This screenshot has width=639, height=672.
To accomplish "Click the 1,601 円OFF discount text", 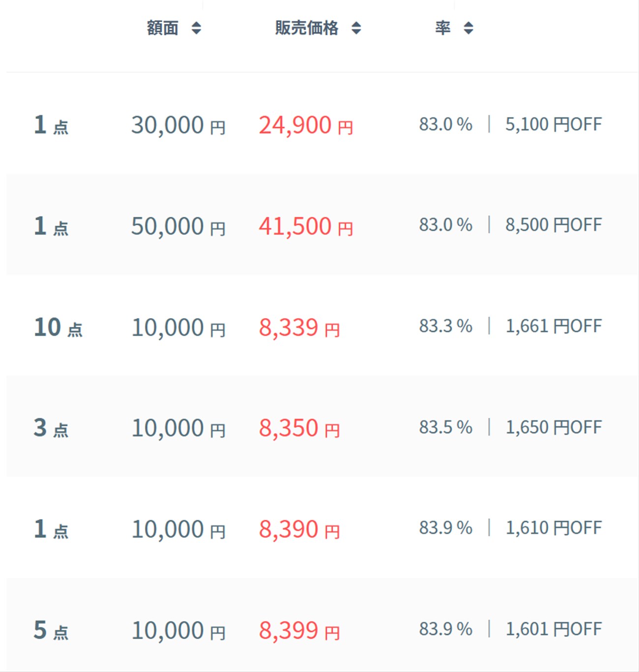I will [x=553, y=629].
